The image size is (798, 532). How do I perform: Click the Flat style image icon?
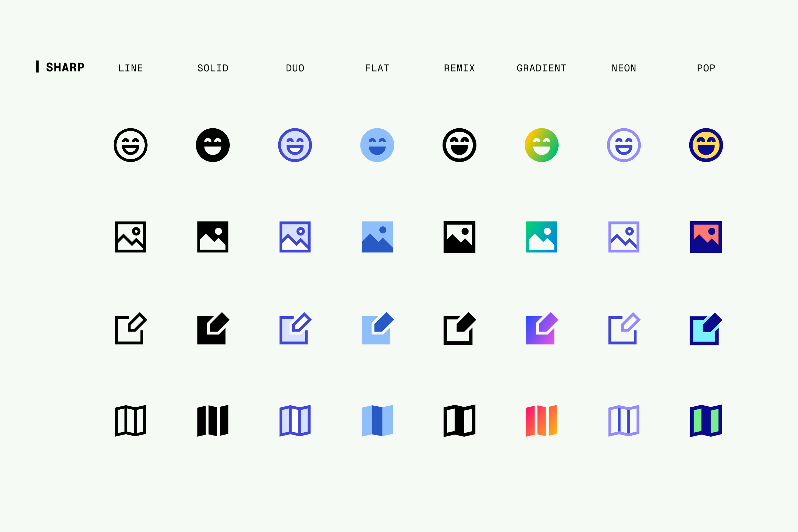pyautogui.click(x=377, y=237)
